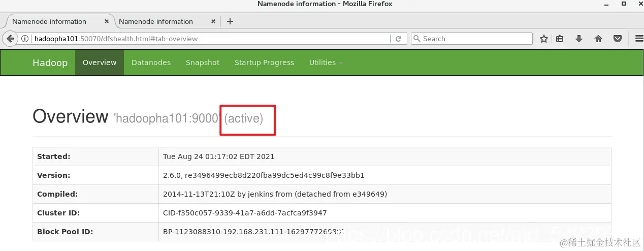The image size is (644, 251).
Task: Reload the page with the refresh icon
Action: point(399,39)
